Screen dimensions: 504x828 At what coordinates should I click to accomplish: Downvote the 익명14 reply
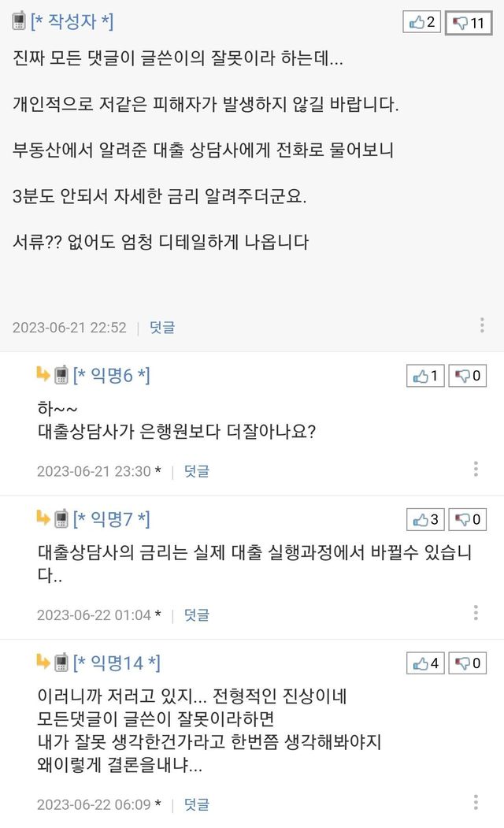click(467, 663)
